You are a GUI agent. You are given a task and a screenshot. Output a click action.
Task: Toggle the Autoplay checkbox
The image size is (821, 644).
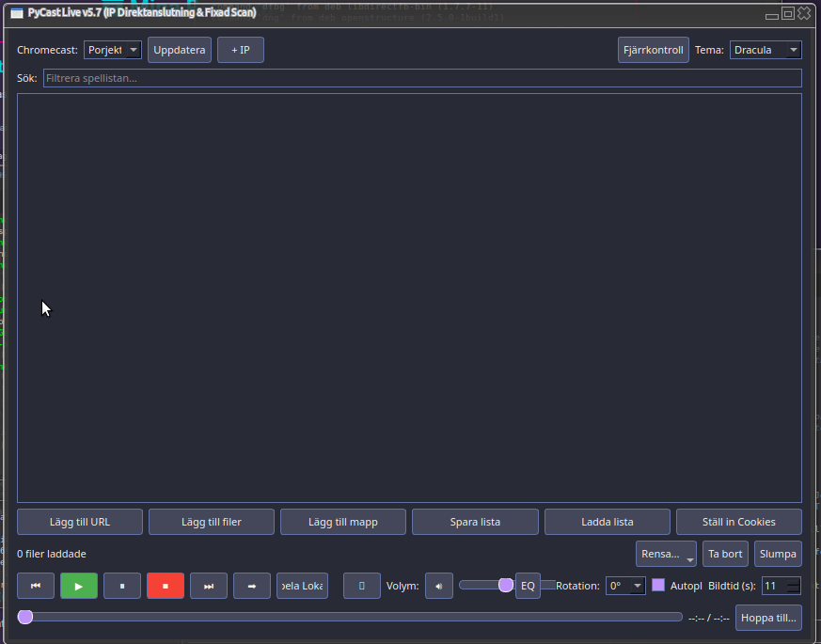click(658, 586)
